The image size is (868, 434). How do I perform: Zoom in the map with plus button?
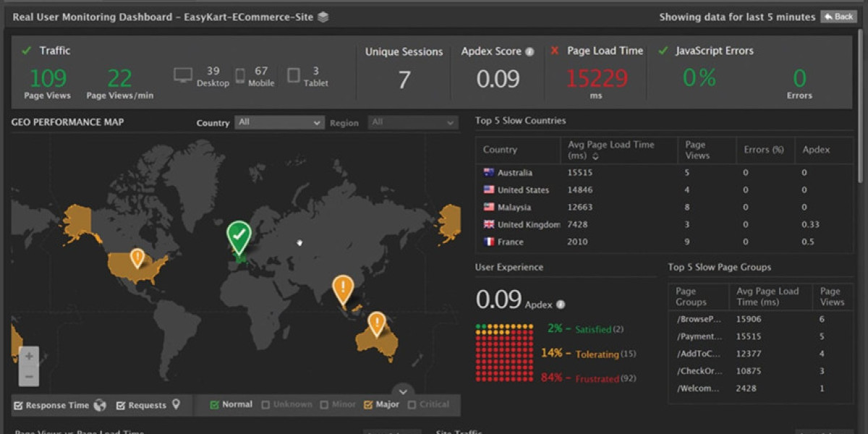(x=29, y=356)
